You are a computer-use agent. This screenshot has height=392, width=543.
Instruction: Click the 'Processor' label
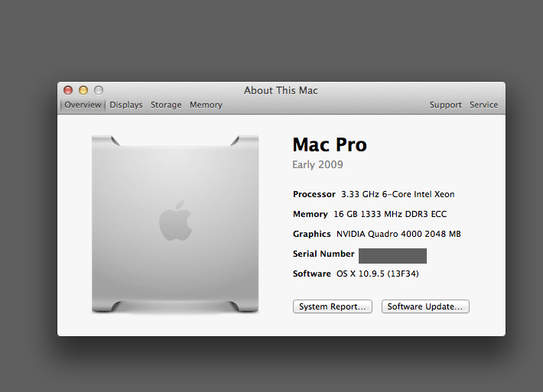pyautogui.click(x=314, y=194)
